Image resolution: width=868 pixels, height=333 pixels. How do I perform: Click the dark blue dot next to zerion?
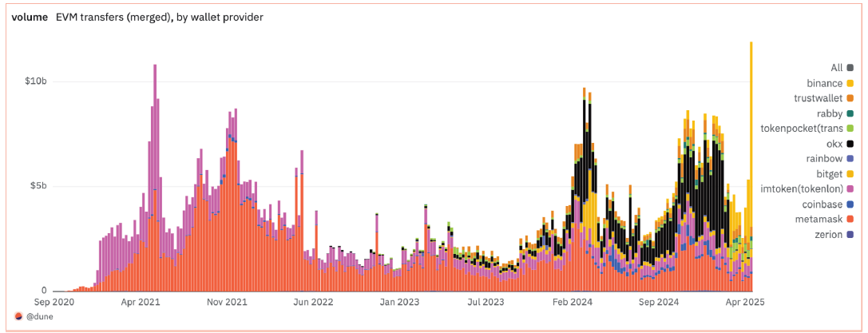click(x=850, y=235)
